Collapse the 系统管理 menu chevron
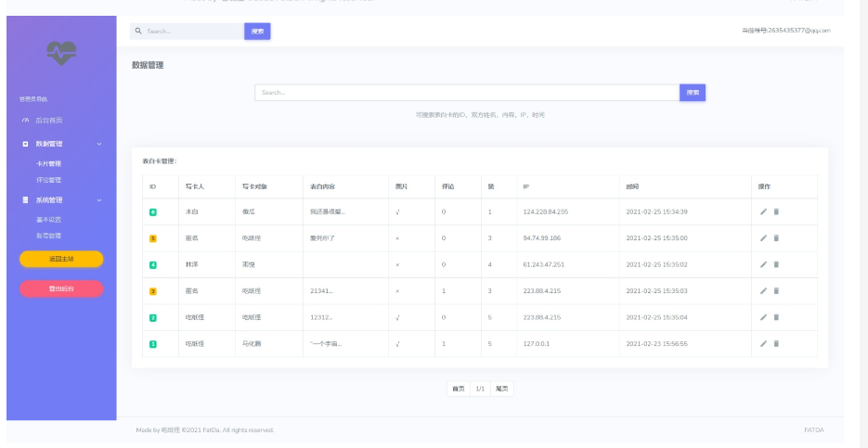Viewport: 868px width, 448px height. coord(99,199)
